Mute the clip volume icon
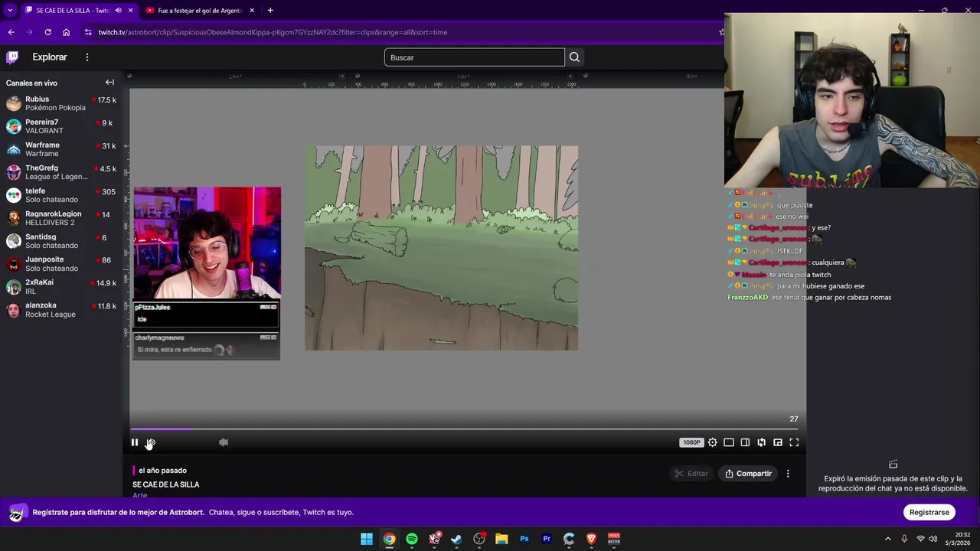The height and width of the screenshot is (551, 980). click(x=151, y=442)
